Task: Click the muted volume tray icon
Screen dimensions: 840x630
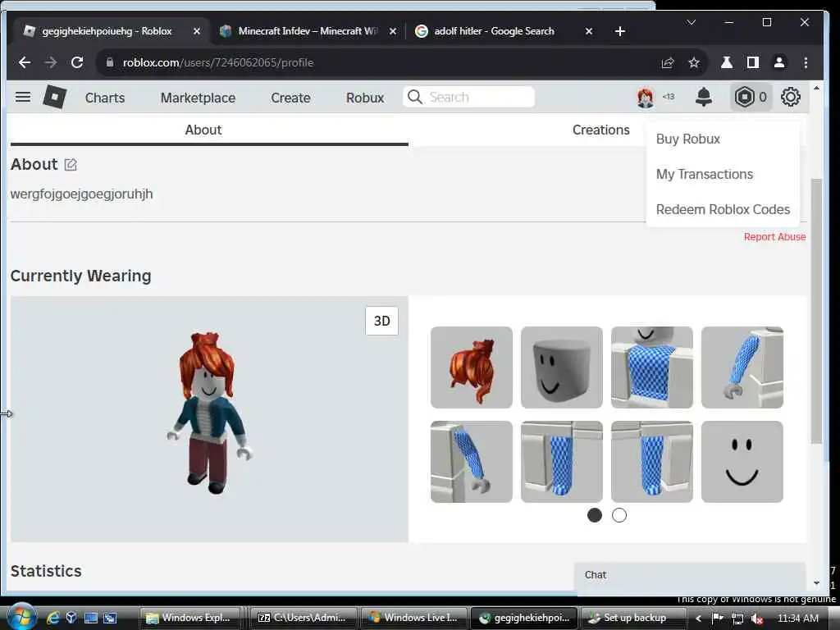Action: (756, 619)
